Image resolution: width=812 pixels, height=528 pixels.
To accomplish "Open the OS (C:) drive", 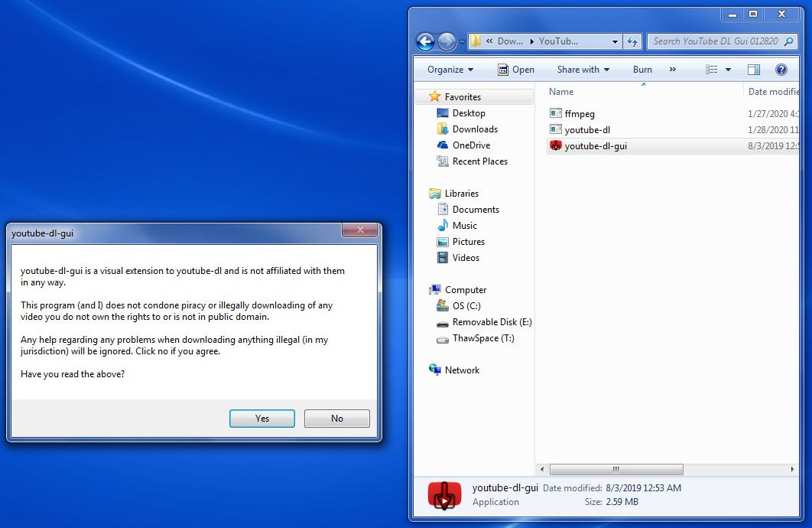I will click(466, 306).
